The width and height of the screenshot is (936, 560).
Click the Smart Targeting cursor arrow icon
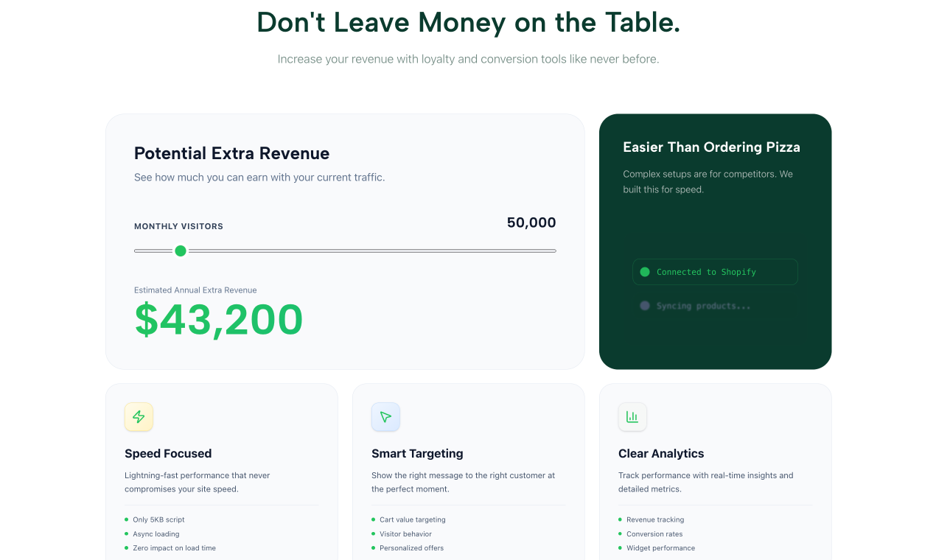point(385,416)
